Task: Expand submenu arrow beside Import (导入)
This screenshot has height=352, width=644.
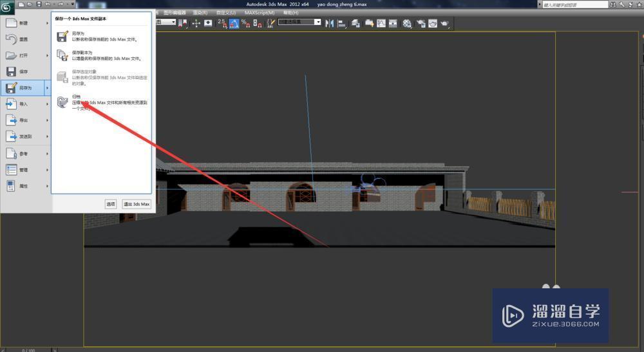Action: tap(47, 104)
